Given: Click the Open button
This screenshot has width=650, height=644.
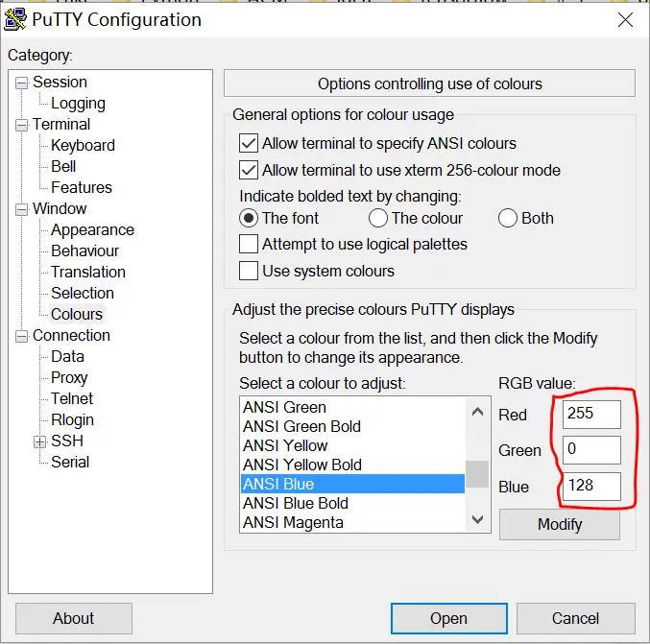Looking at the screenshot, I should pyautogui.click(x=449, y=619).
